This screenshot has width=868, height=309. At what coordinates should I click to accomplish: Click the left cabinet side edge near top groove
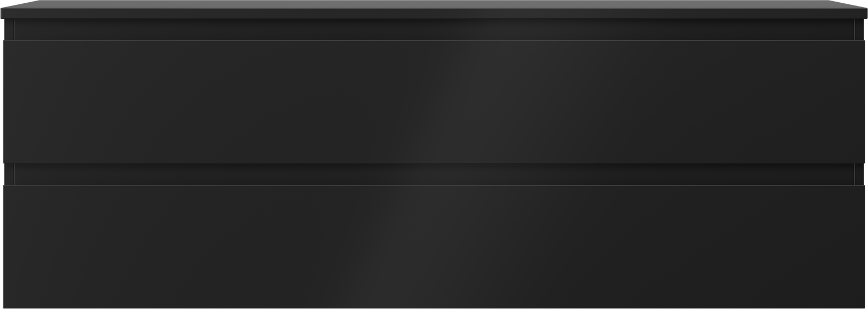tap(9, 29)
